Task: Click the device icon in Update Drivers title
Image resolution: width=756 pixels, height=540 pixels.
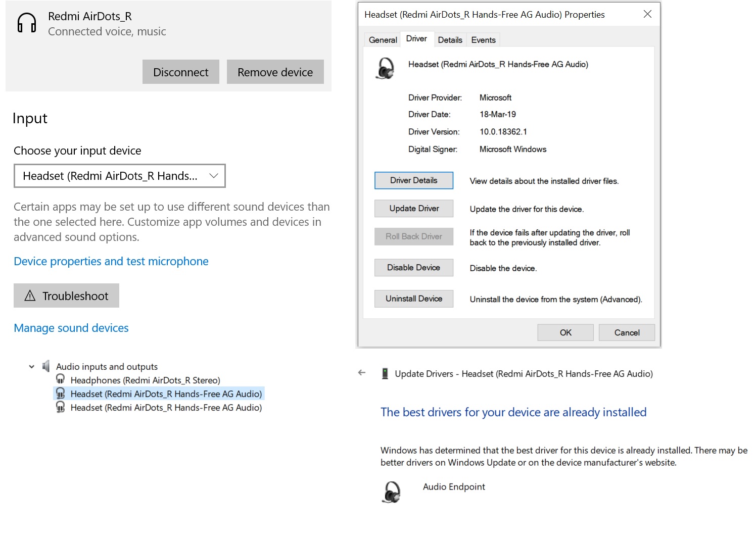Action: click(385, 373)
